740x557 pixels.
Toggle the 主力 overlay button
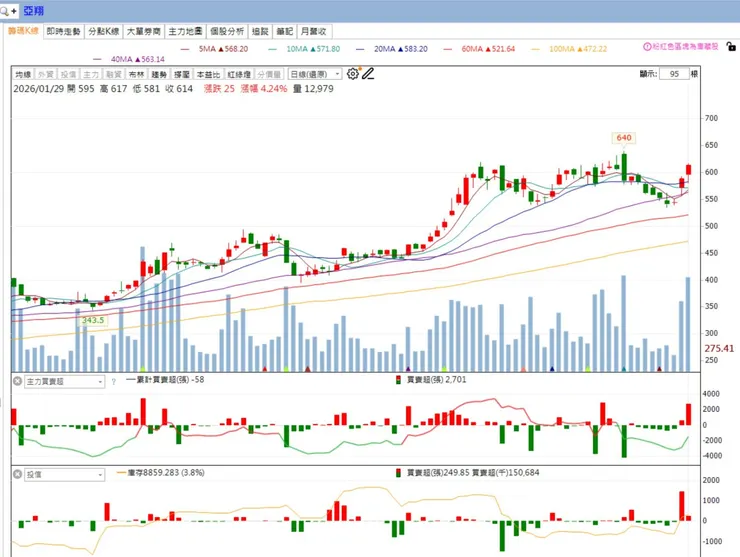tap(91, 75)
